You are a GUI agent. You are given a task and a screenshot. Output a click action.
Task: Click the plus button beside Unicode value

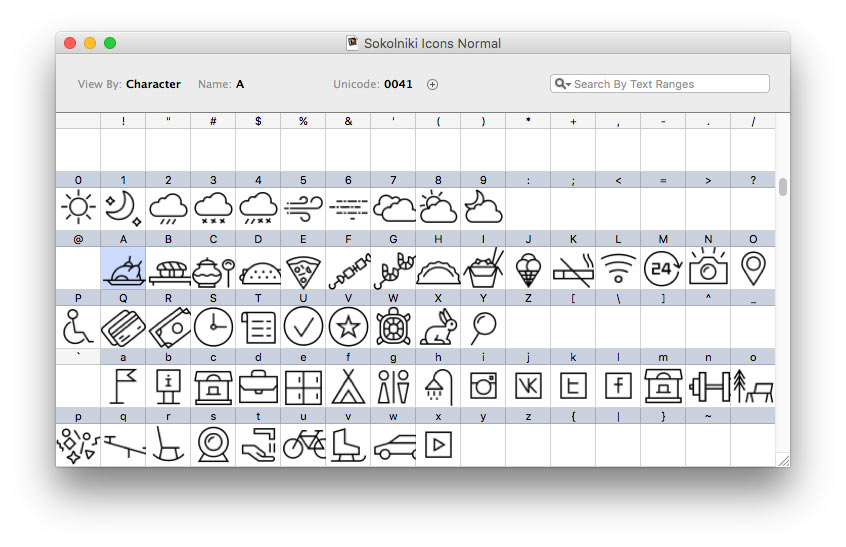(x=433, y=85)
